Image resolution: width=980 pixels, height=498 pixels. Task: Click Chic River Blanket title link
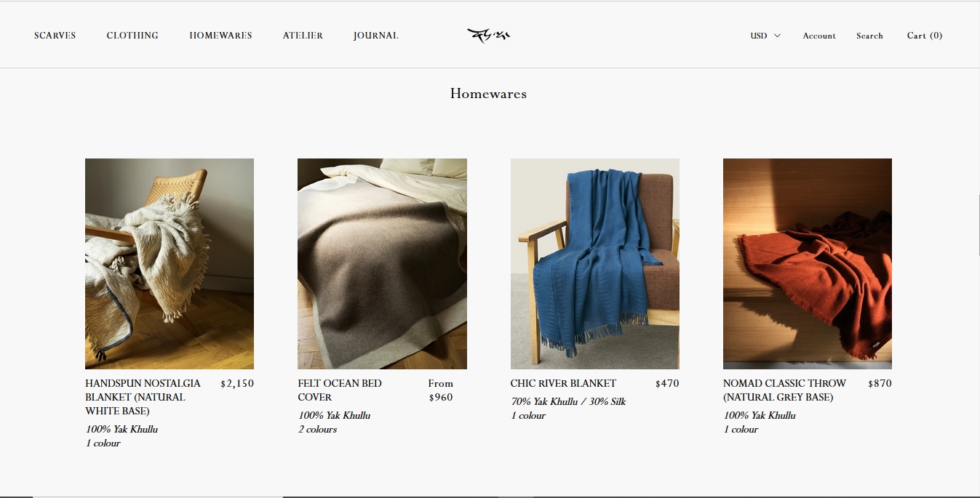click(x=563, y=383)
